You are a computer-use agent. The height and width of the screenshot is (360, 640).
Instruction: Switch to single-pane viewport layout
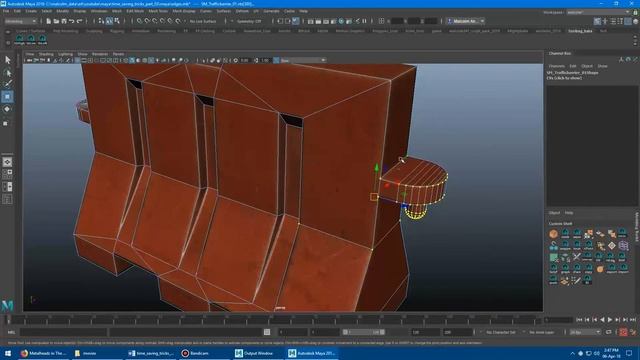[7, 162]
